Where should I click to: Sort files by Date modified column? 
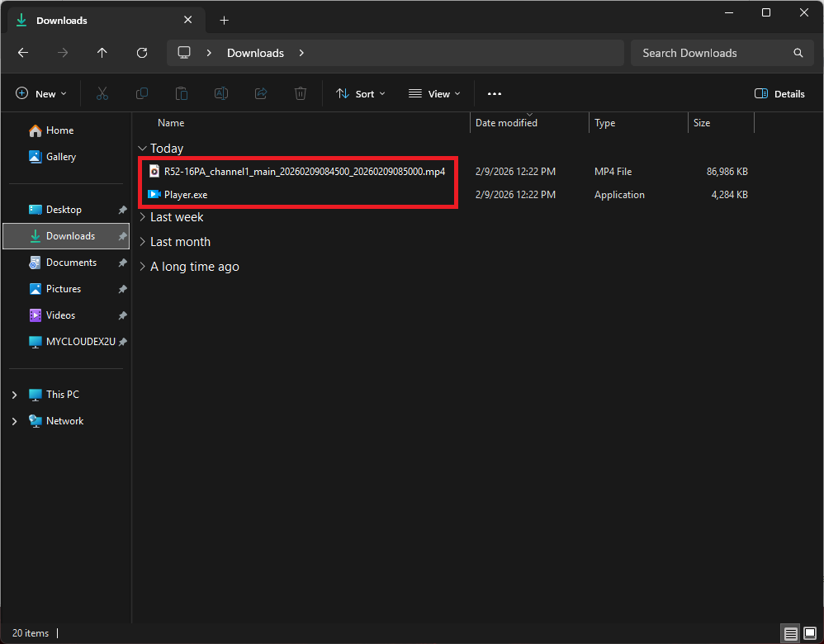point(506,123)
